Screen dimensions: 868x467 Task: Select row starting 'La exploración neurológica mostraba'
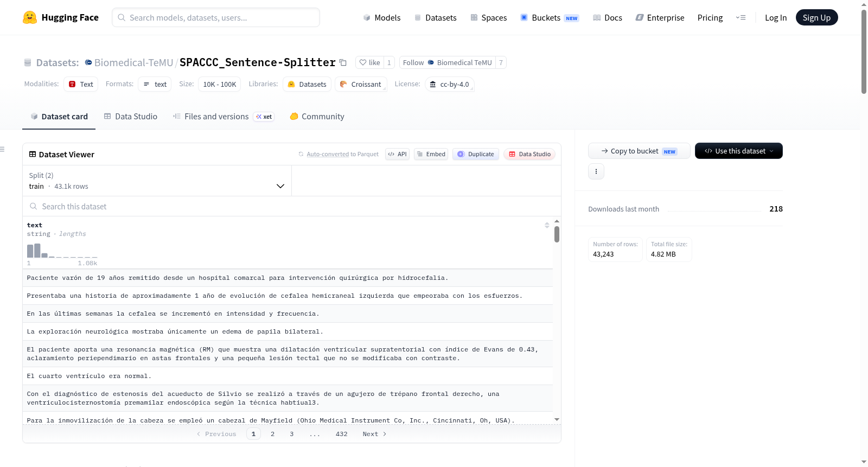pyautogui.click(x=288, y=331)
